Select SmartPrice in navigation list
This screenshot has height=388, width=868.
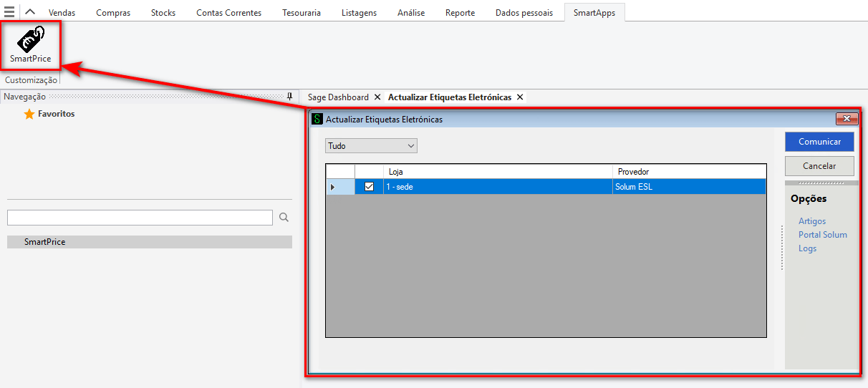pyautogui.click(x=150, y=242)
